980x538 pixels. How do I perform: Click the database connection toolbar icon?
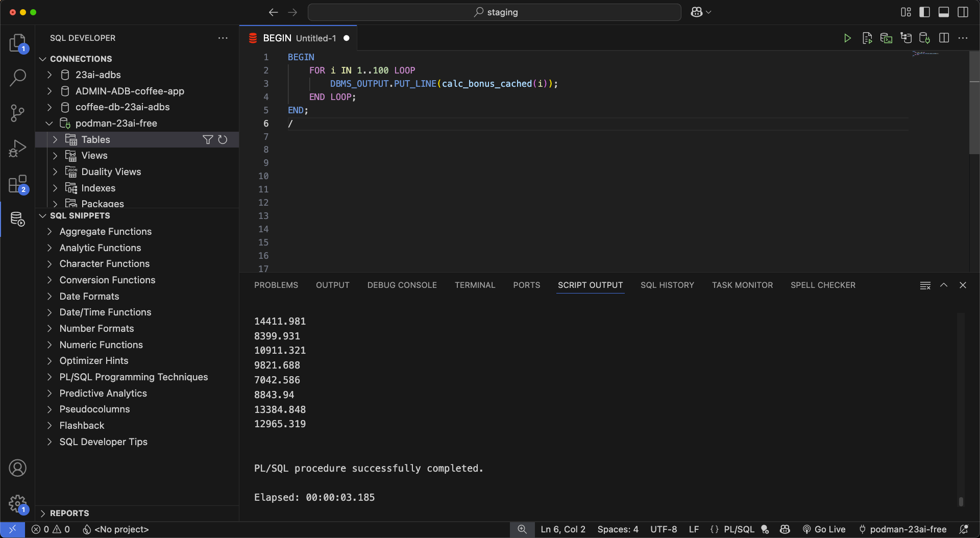point(924,38)
